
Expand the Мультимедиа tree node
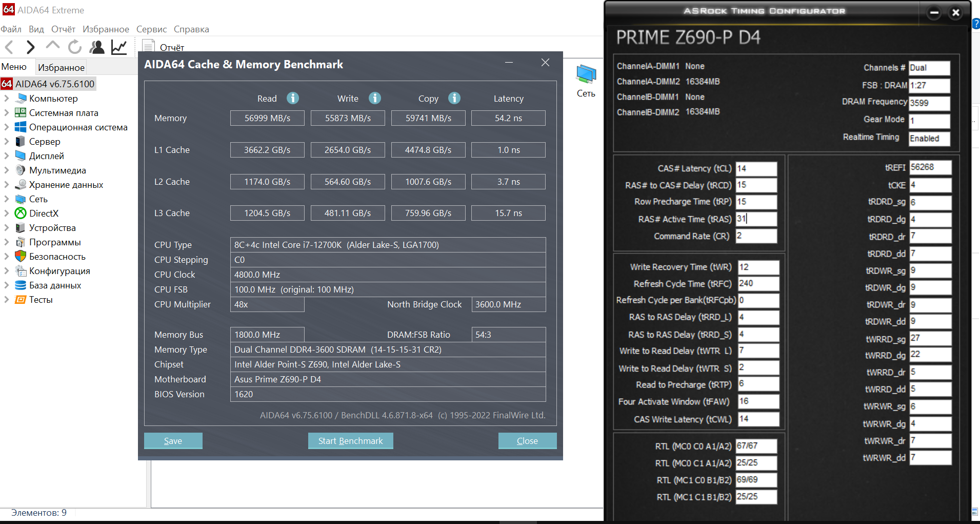pyautogui.click(x=7, y=170)
